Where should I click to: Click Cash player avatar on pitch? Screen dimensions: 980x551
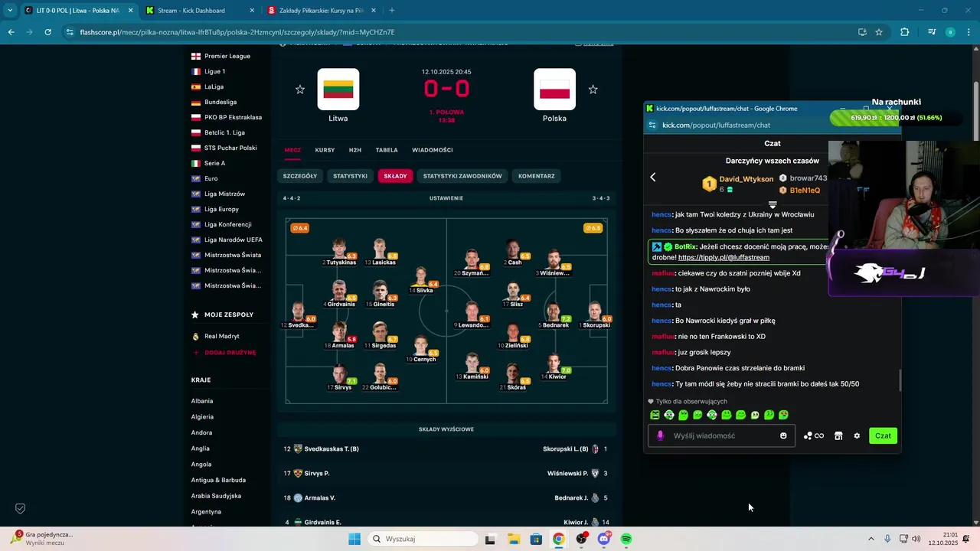coord(513,249)
